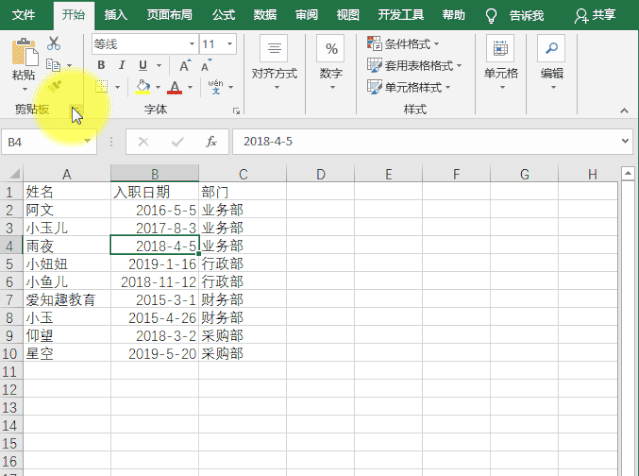The image size is (639, 476).
Task: Open the alignment (对齐方式) group
Action: pyautogui.click(x=274, y=62)
